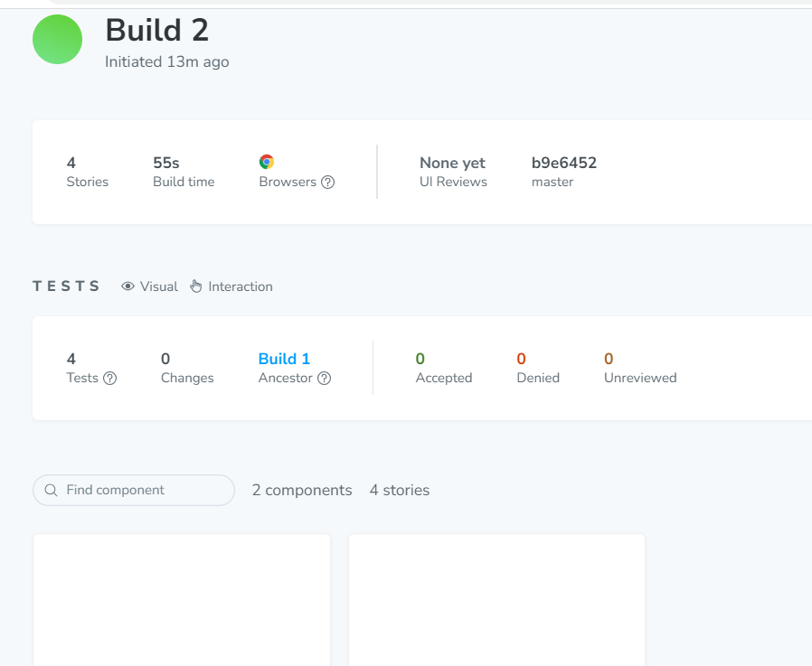
Task: Open the Tests help question mark
Action: pyautogui.click(x=109, y=379)
